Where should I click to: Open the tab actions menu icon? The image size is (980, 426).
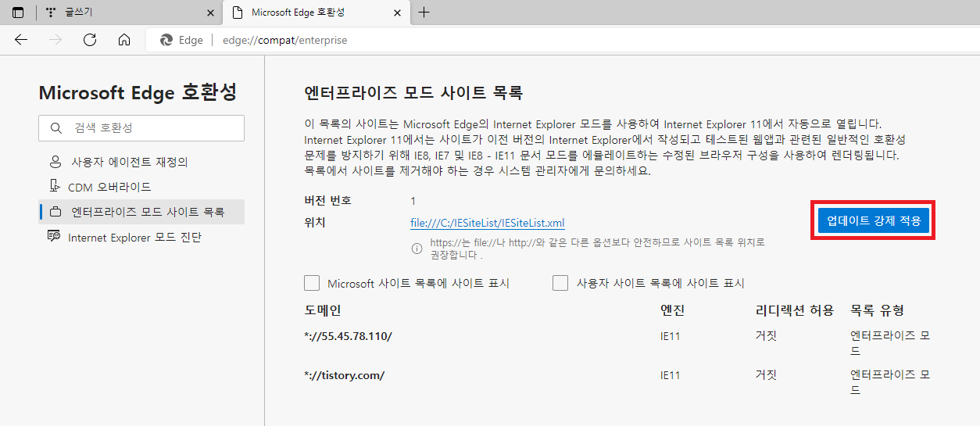click(x=18, y=13)
